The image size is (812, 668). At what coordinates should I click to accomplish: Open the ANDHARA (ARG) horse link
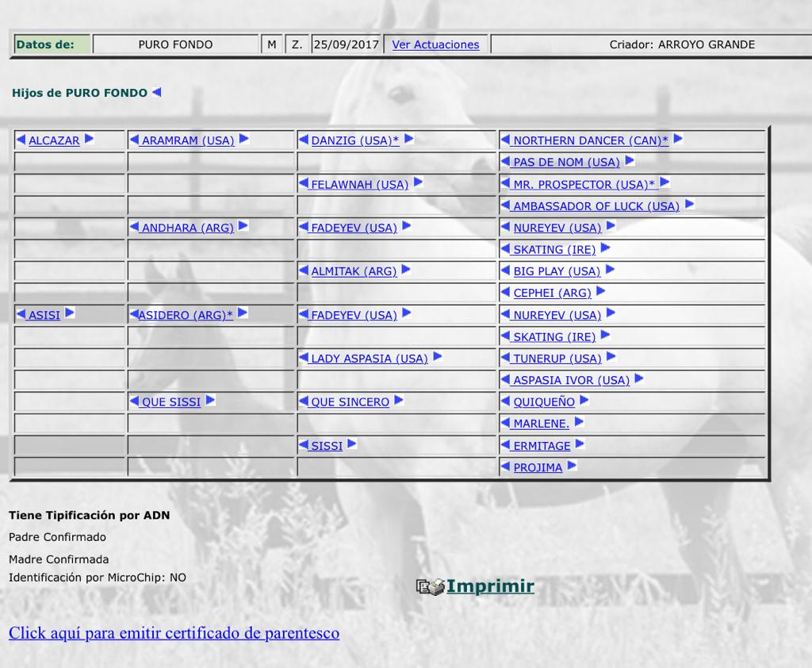187,228
